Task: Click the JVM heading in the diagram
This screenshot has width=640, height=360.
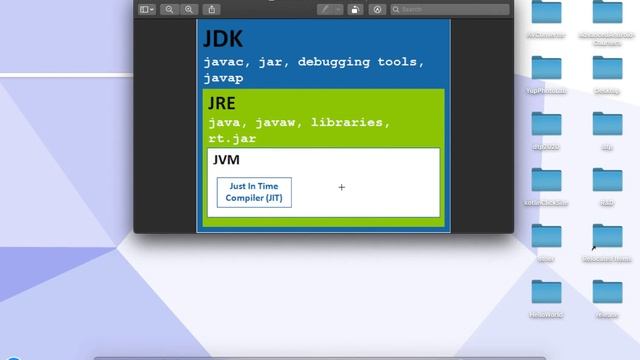Action: (x=226, y=160)
